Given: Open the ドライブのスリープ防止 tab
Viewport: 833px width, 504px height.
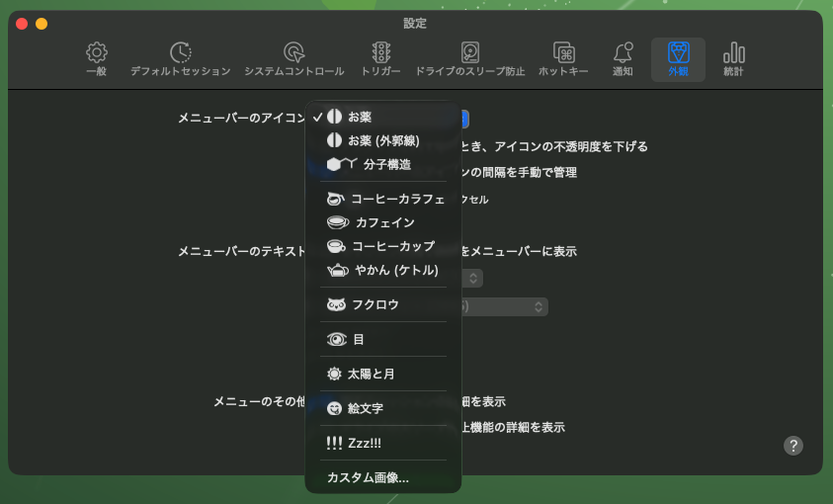Looking at the screenshot, I should tap(469, 59).
